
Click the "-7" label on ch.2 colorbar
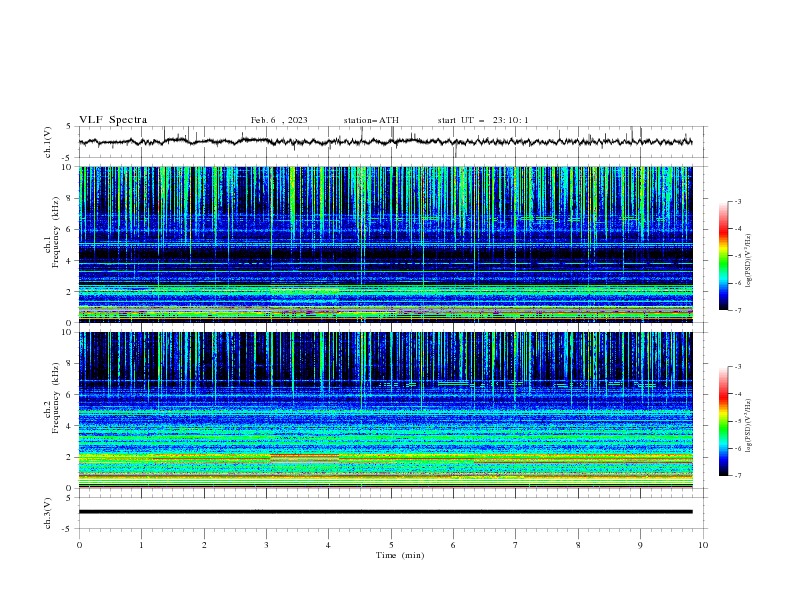tap(738, 475)
